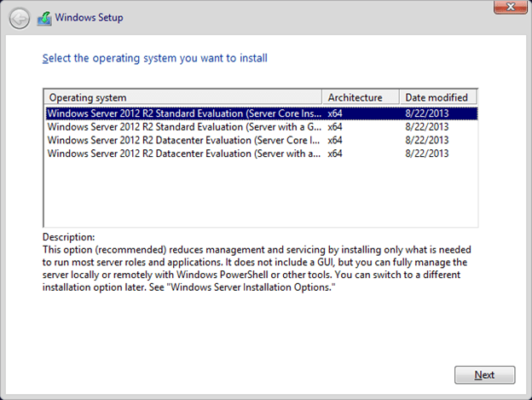Click the Windows Setup title text
This screenshot has height=400, width=532.
point(90,18)
